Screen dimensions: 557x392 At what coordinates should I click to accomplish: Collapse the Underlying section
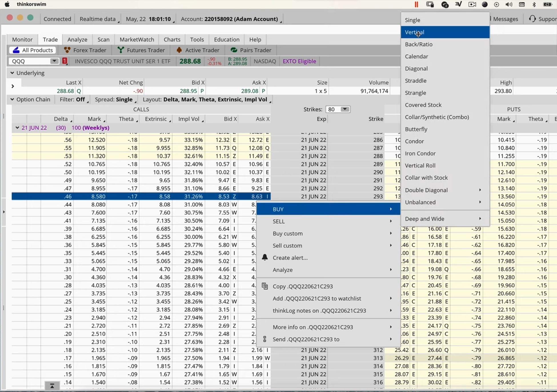click(x=12, y=73)
